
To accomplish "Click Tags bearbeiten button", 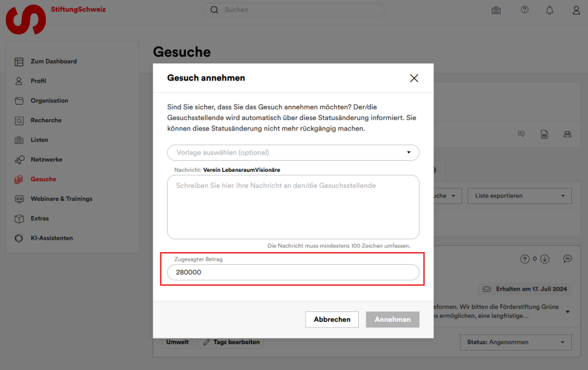I will click(x=230, y=342).
